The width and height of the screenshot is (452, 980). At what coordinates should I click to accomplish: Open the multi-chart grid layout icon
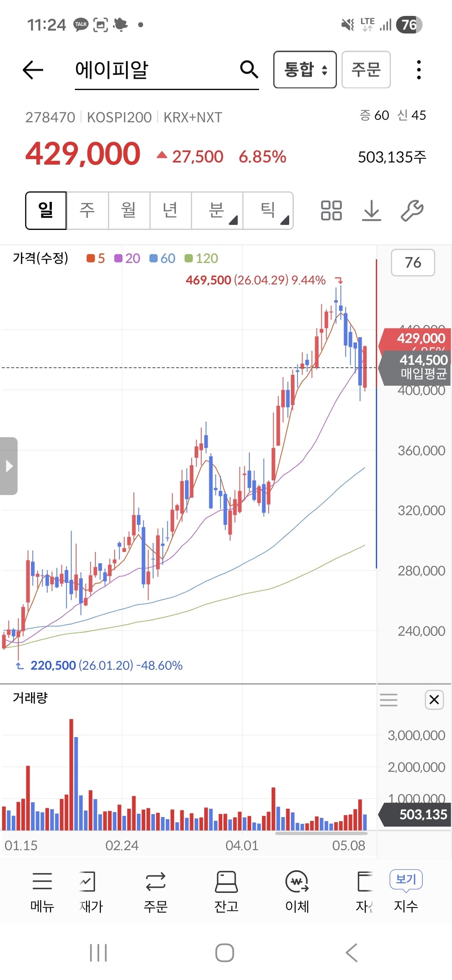point(331,210)
